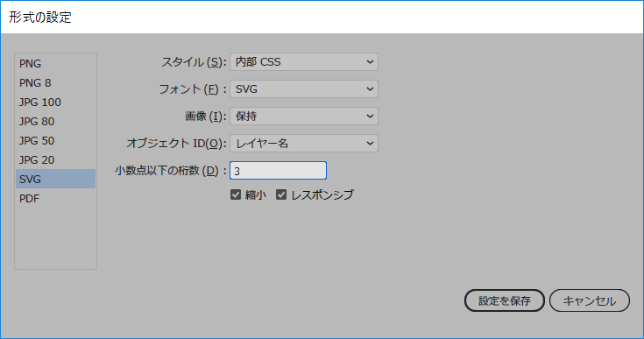Image resolution: width=644 pixels, height=339 pixels.
Task: Pick JPG 50 in format list
Action: pyautogui.click(x=55, y=141)
